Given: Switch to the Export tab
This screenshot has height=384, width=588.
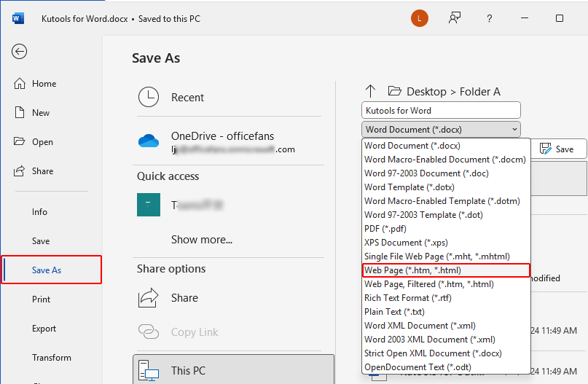Looking at the screenshot, I should (x=44, y=329).
